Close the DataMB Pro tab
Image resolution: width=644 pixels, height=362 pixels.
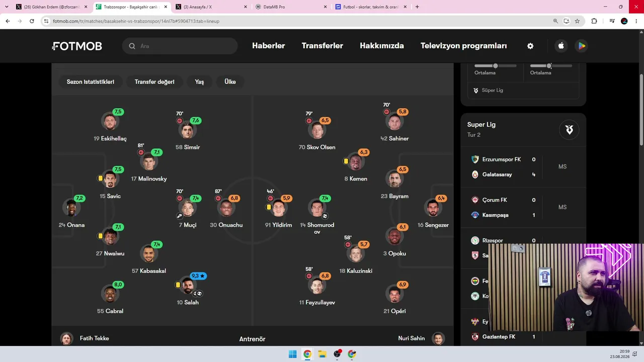pyautogui.click(x=325, y=7)
